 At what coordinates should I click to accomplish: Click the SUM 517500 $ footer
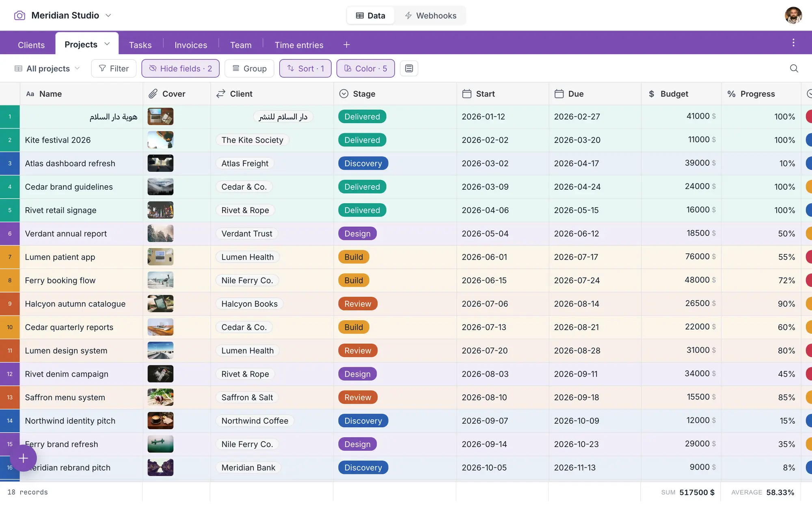[x=688, y=492]
